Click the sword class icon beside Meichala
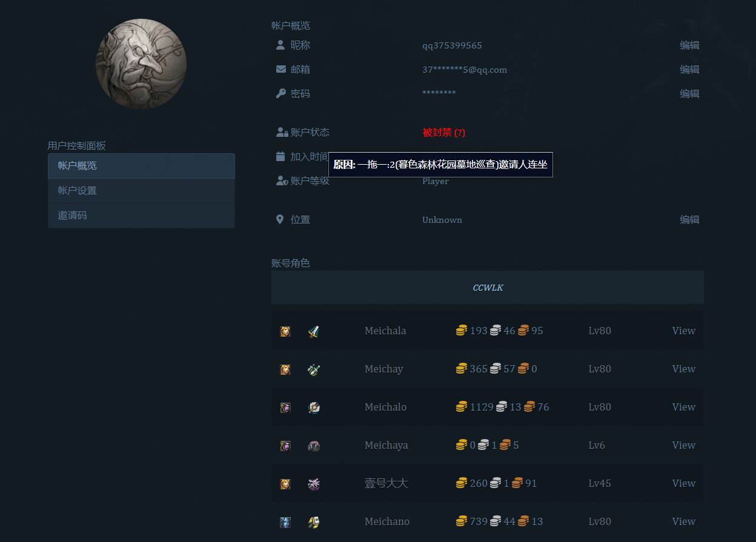756x542 pixels. (313, 331)
